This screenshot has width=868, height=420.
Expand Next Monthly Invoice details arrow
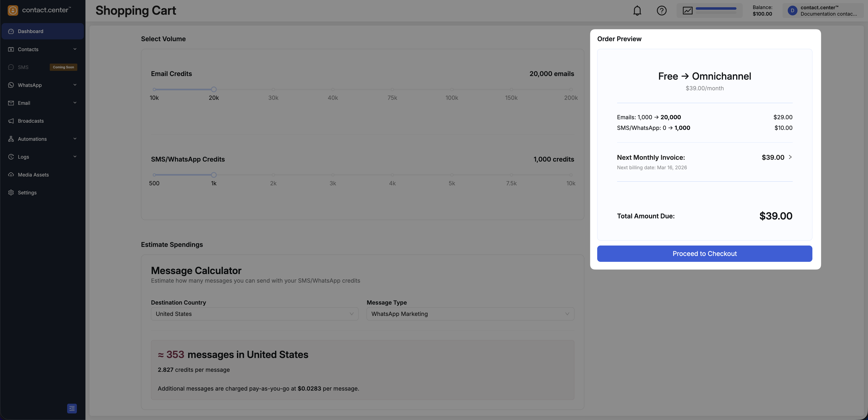click(x=790, y=157)
